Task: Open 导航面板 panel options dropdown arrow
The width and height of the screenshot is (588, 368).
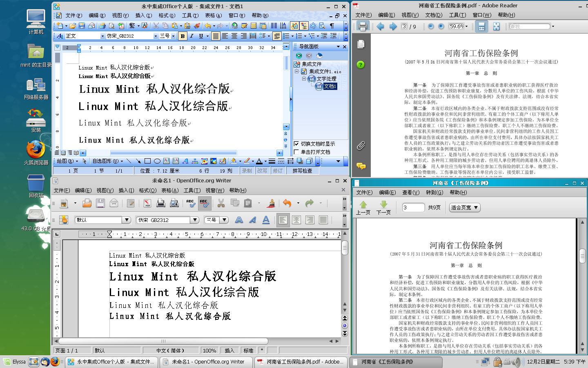Action: tap(338, 47)
